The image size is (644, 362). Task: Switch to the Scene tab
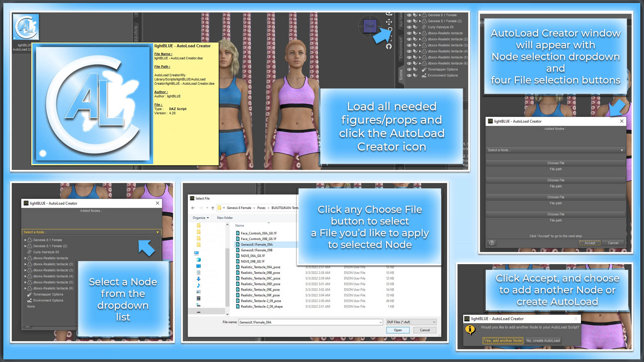coord(401,75)
